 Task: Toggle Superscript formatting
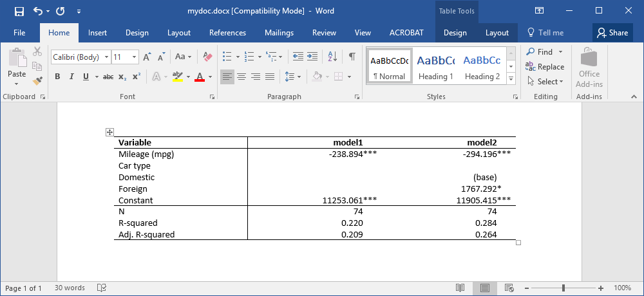(x=137, y=77)
